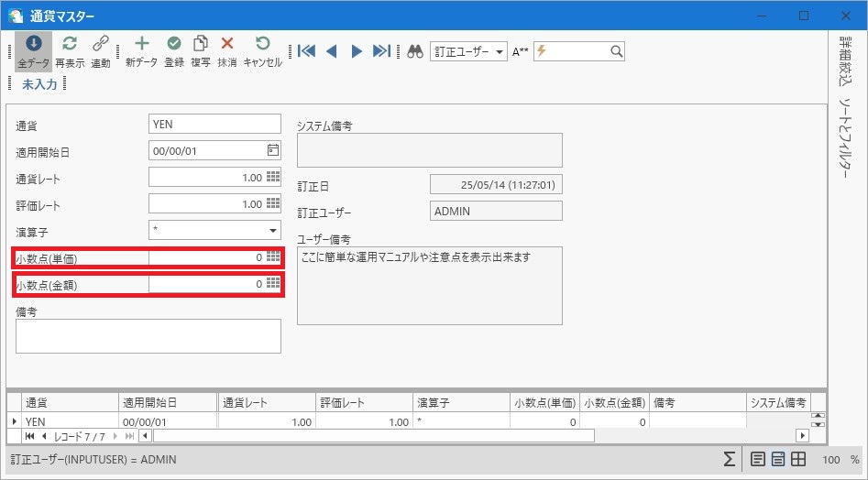
Task: Click the 00/00/01 cell in grid
Action: click(x=168, y=421)
